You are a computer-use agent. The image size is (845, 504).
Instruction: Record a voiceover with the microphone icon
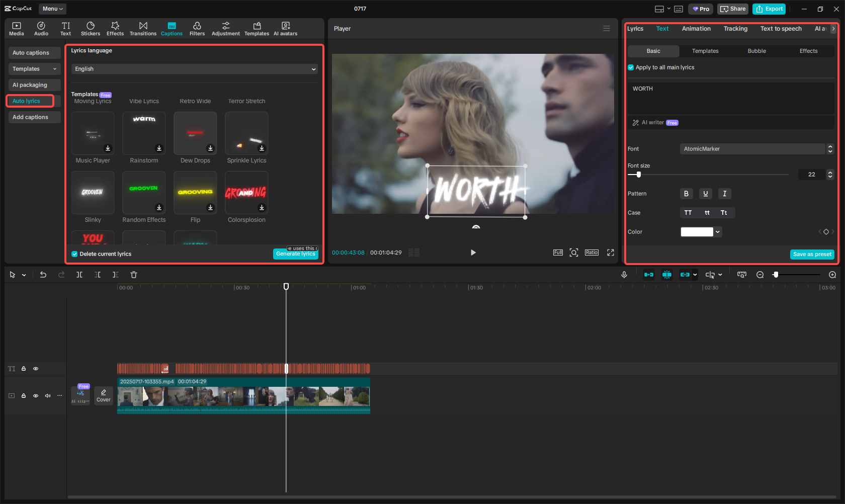tap(624, 275)
